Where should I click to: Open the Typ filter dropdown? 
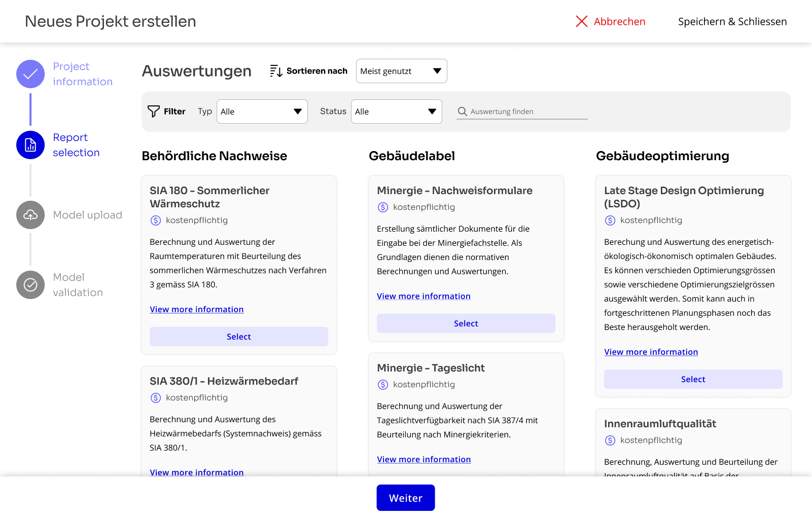coord(262,112)
